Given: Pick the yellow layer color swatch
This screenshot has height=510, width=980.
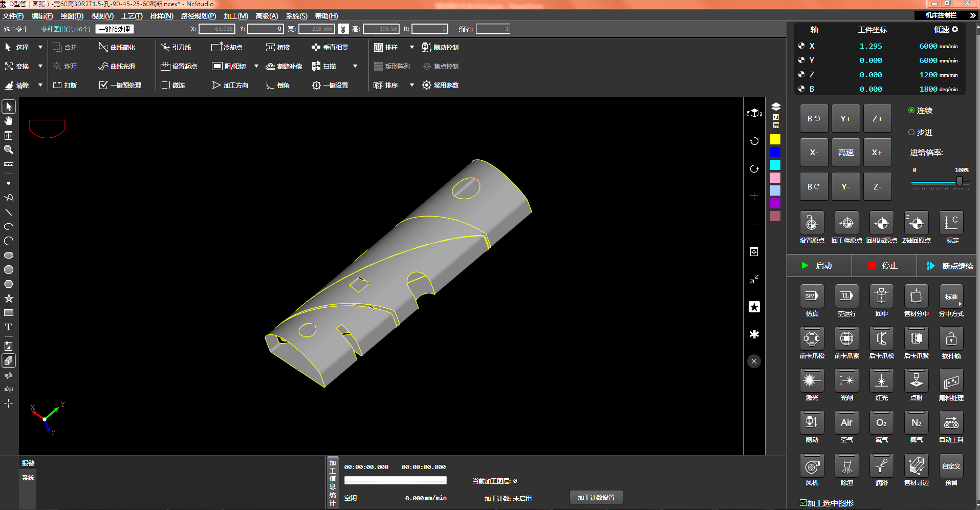Looking at the screenshot, I should point(775,139).
